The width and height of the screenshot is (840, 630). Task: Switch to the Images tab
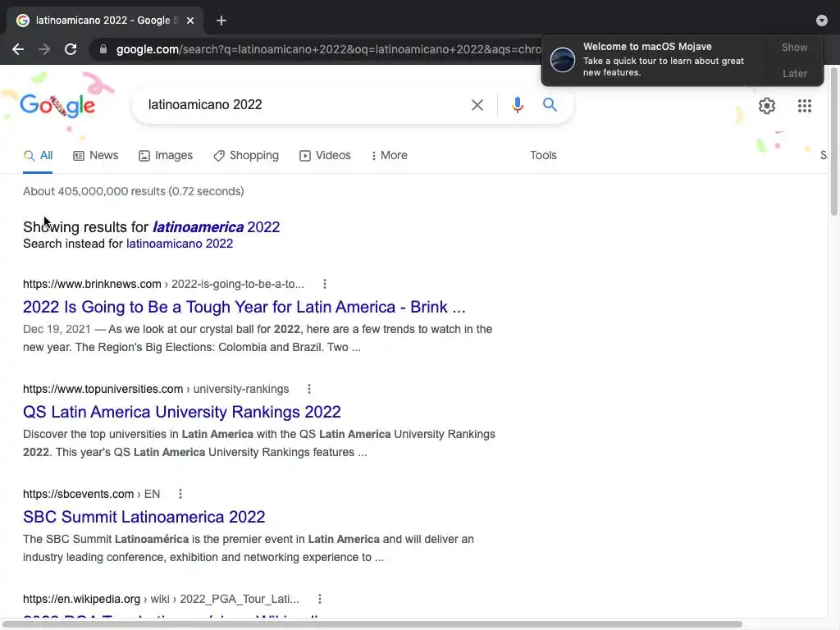pos(166,155)
